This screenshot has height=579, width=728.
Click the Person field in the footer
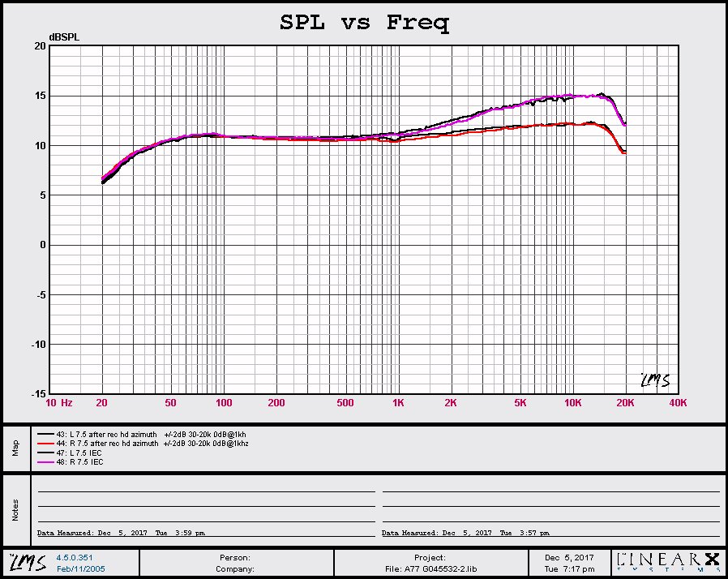click(x=236, y=557)
